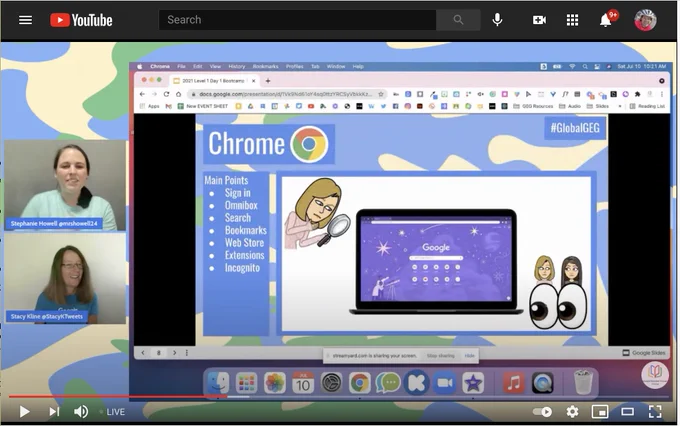Expand the GEG Resources bookmark folder
The image size is (680, 426).
(533, 106)
